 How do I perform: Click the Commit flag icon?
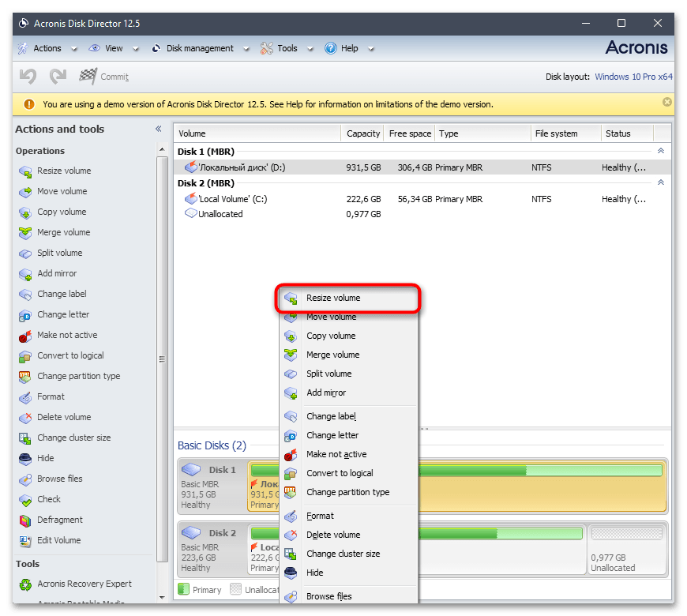click(88, 77)
